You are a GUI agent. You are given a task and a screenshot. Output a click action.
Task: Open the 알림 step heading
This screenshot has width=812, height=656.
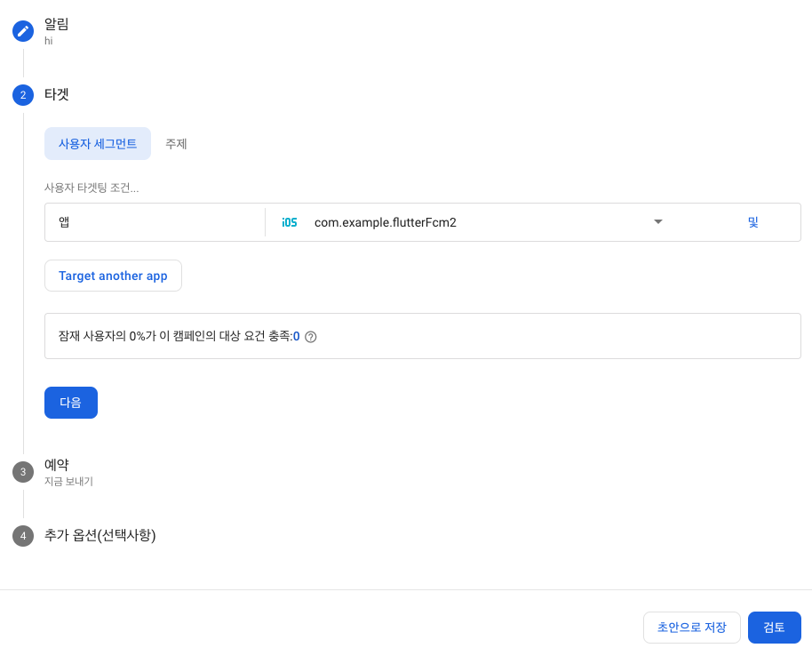[57, 24]
